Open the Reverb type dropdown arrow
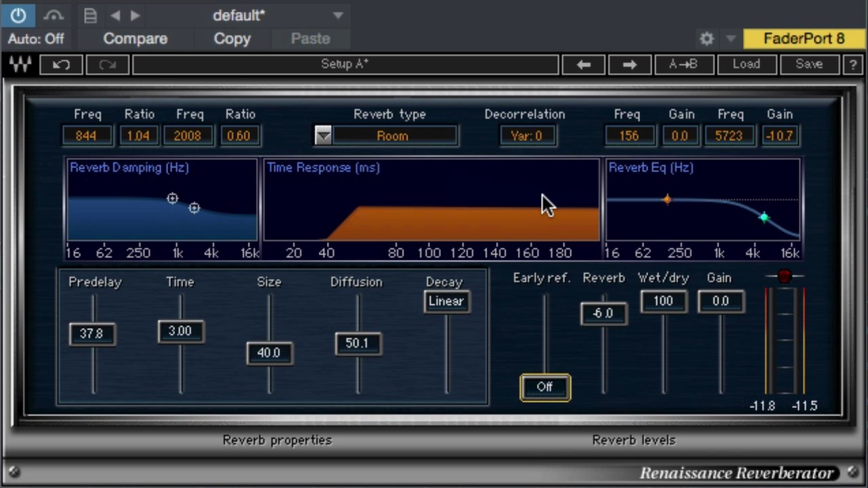 323,136
